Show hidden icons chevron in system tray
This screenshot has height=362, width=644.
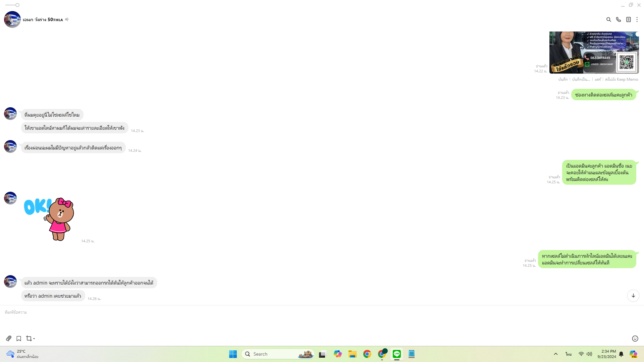coord(555,354)
